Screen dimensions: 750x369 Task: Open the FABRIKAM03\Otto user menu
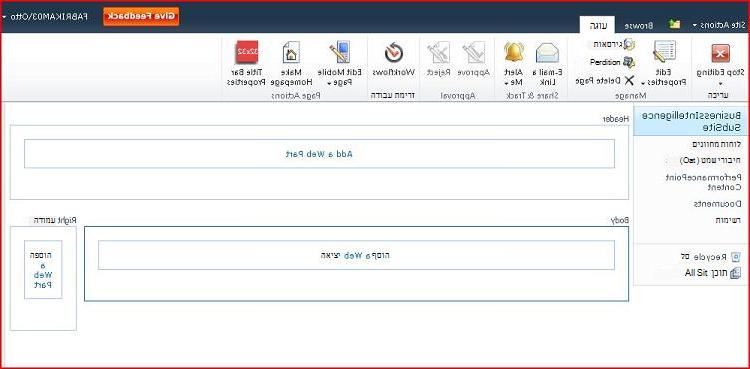click(x=45, y=16)
